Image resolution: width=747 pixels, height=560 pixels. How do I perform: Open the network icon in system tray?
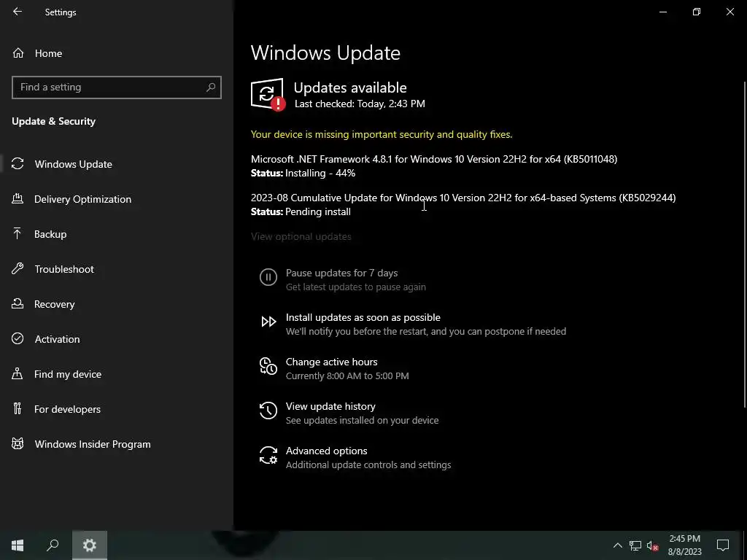tap(635, 545)
